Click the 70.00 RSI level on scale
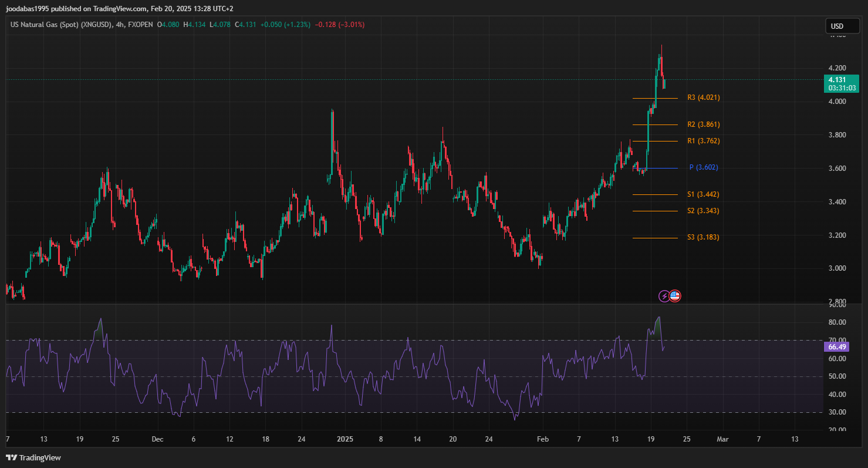 pos(837,341)
